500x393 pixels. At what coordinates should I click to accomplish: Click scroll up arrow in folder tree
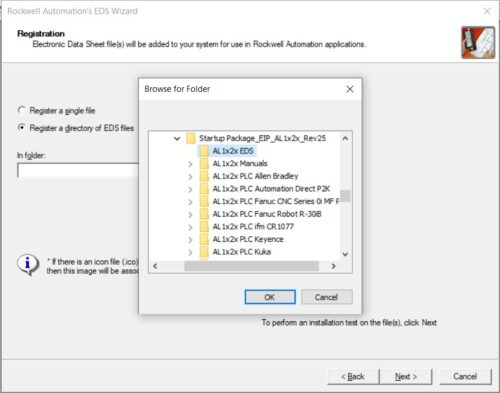tap(345, 138)
